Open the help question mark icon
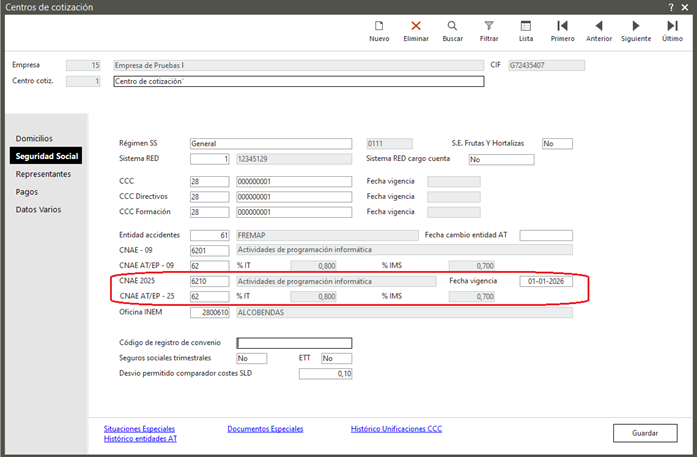The height and width of the screenshot is (457, 697). tap(670, 7)
